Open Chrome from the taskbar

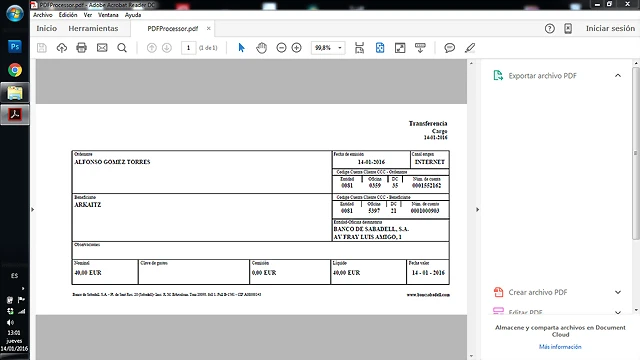point(15,70)
